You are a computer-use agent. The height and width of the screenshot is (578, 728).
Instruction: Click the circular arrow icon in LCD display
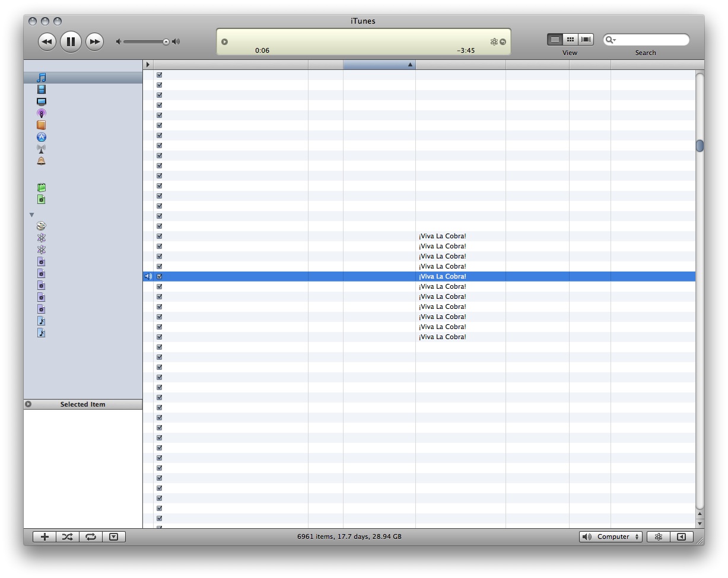click(x=503, y=41)
